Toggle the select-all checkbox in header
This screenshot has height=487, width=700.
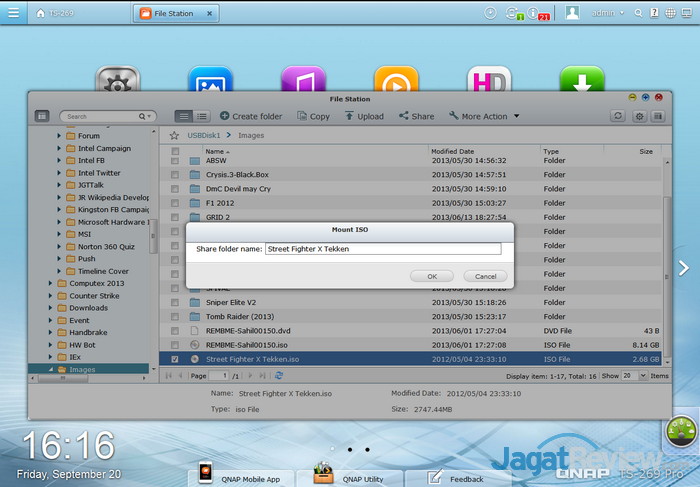175,151
